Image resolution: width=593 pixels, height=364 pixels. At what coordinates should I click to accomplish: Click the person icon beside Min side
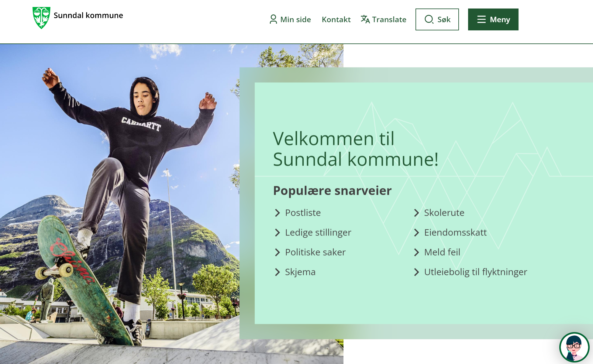[273, 19]
